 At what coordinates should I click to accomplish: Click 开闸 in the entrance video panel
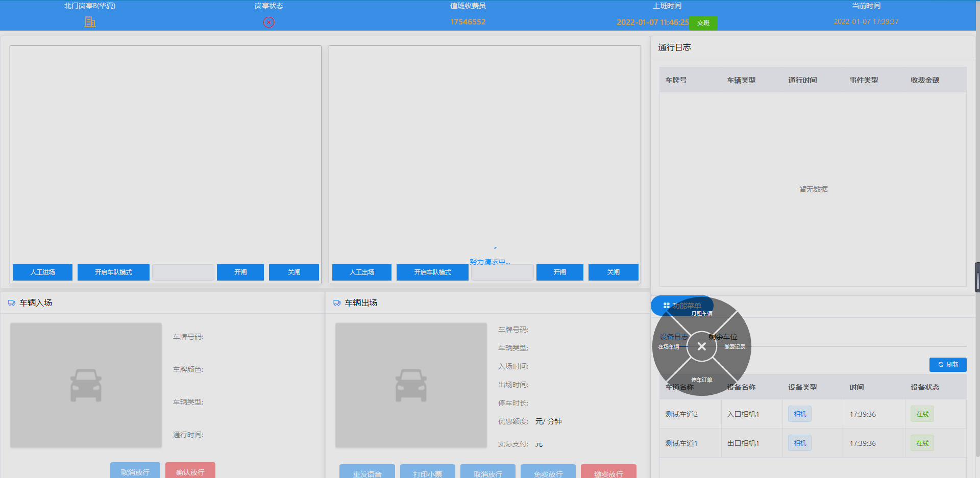coord(240,272)
